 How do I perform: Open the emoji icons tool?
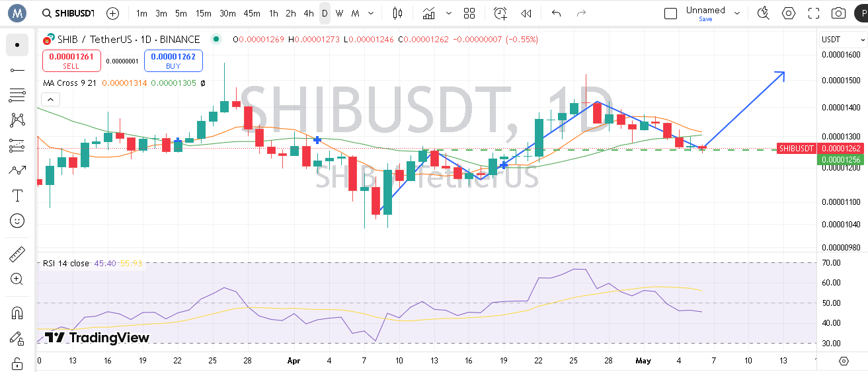coord(17,221)
